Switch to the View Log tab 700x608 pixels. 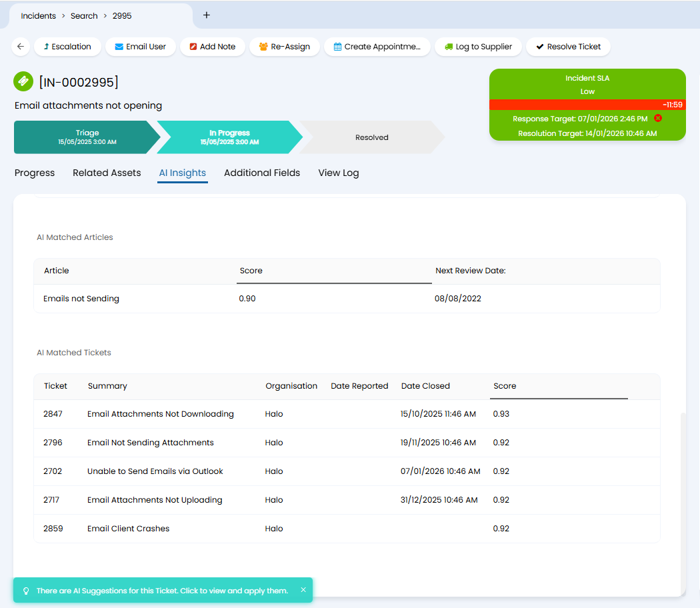(x=338, y=173)
